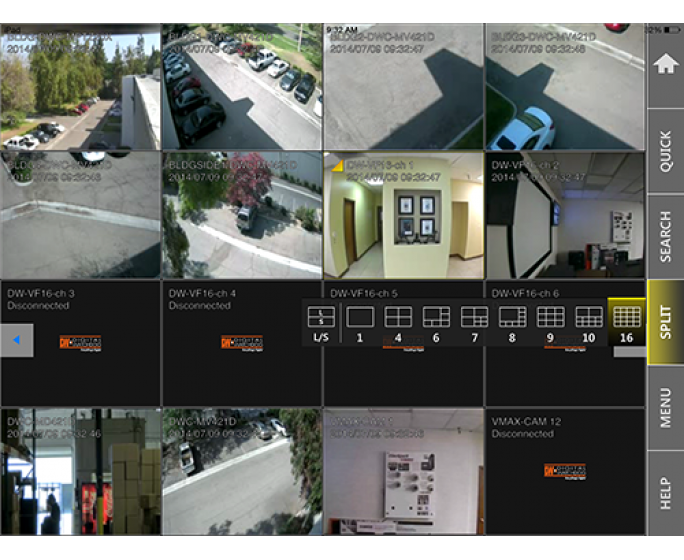Click the 9:32 AM status bar clock
684x560 pixels.
click(x=342, y=30)
